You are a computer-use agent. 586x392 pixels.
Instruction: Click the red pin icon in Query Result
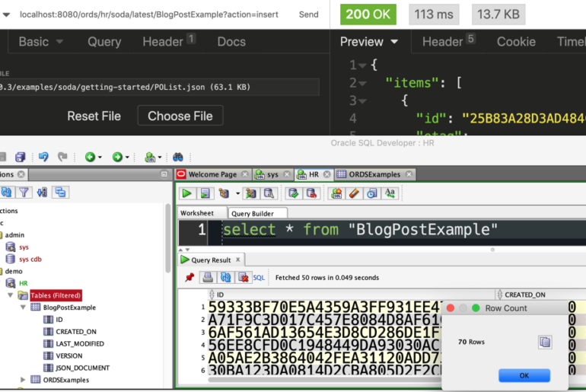coord(189,278)
